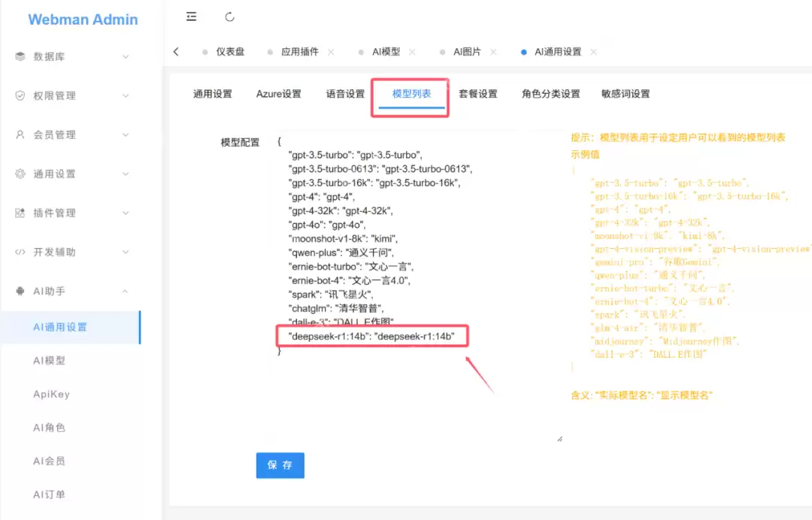Switch to the Azure设置 tab

278,94
